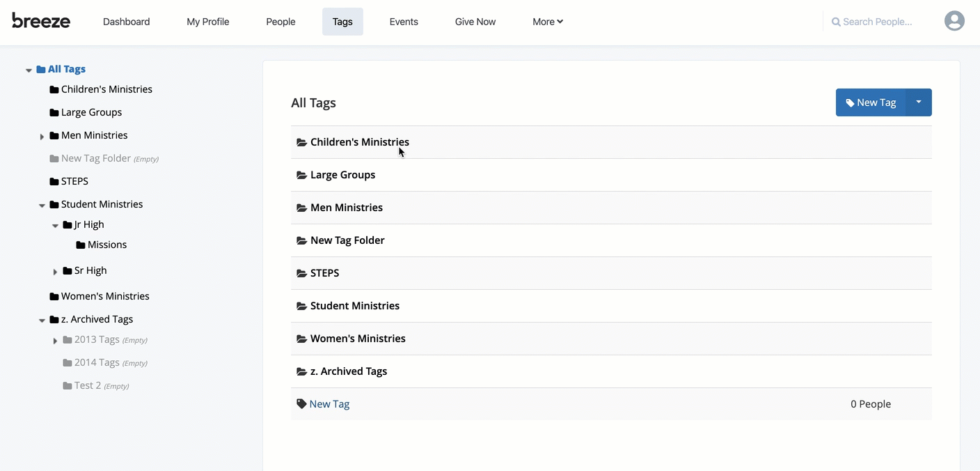Viewport: 980px width, 471px height.
Task: Collapse the z. Archived Tags tree node
Action: [x=42, y=321]
